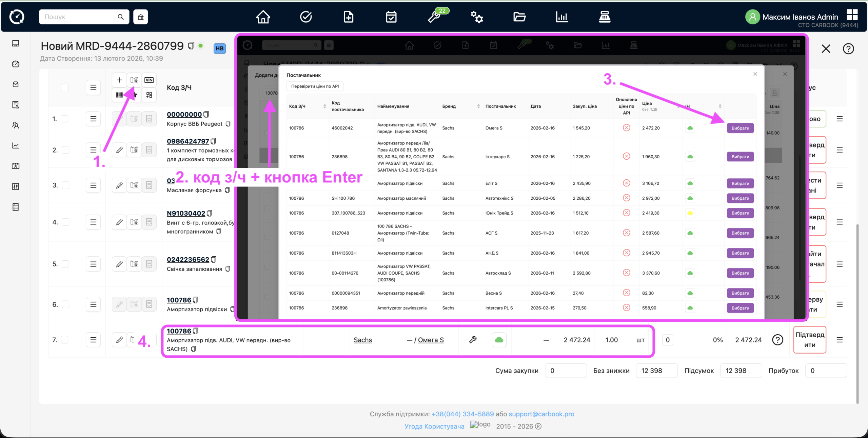The image size is (868, 438).
Task: Click the cash register icon
Action: [x=605, y=17]
